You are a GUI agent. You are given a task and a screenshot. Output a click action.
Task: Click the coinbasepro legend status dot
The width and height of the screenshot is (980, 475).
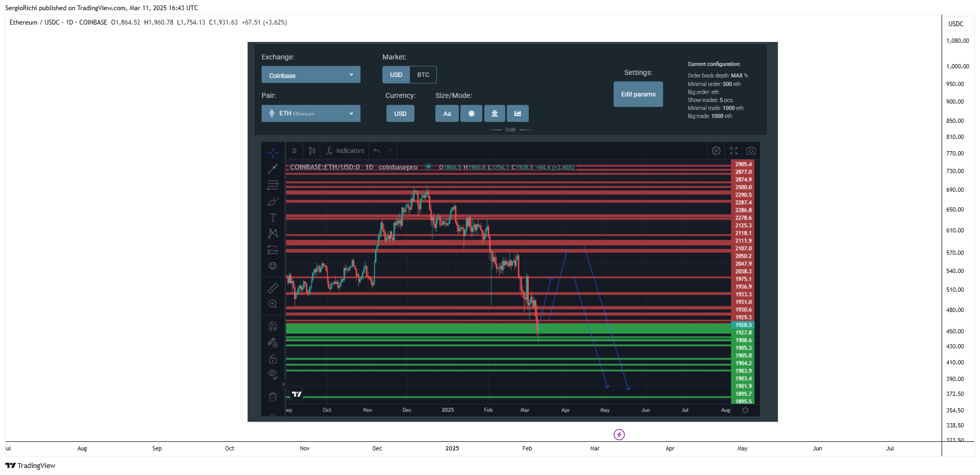pyautogui.click(x=428, y=167)
